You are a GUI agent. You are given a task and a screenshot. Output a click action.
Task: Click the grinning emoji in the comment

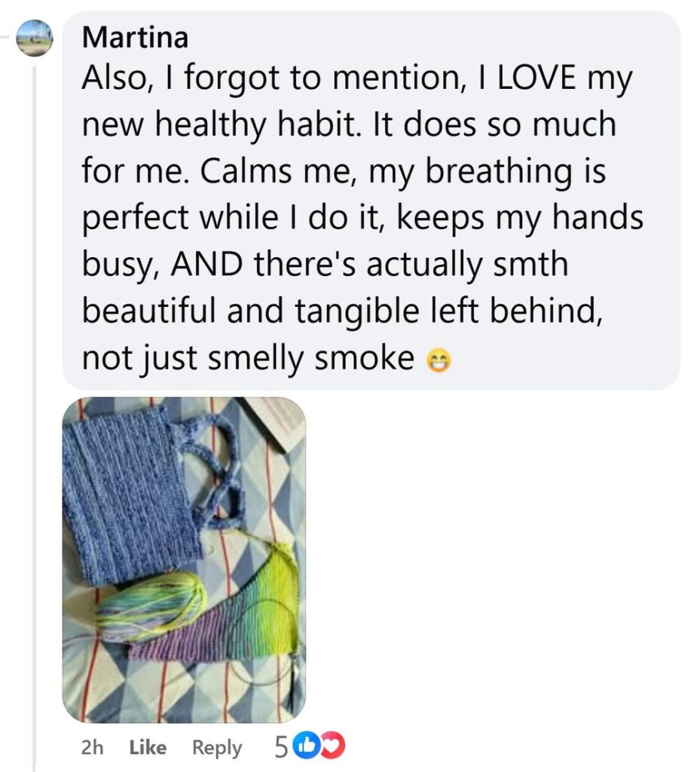(x=438, y=361)
